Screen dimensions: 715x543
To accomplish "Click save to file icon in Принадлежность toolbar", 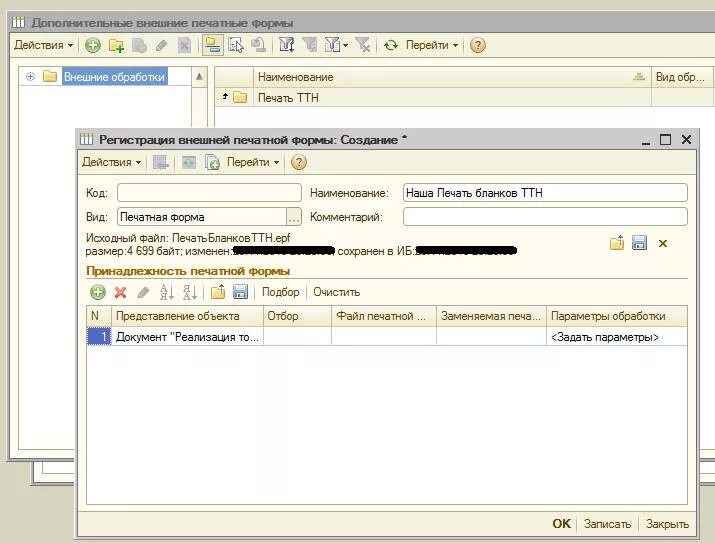I will 240,292.
